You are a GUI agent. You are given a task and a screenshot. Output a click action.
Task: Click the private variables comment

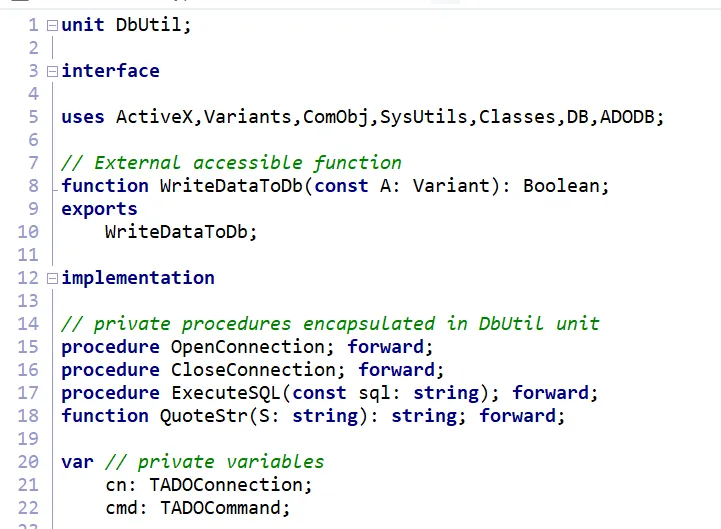[x=215, y=462]
